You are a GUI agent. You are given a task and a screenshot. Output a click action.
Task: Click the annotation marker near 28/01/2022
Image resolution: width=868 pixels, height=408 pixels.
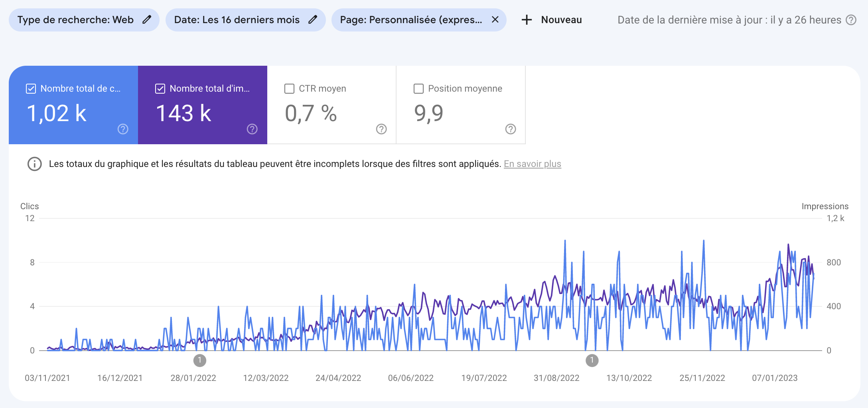pos(200,361)
